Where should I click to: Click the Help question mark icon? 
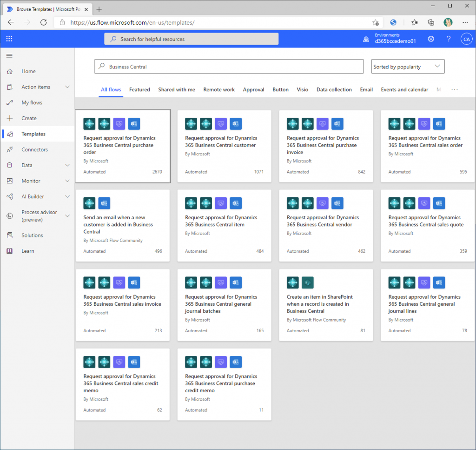point(449,39)
